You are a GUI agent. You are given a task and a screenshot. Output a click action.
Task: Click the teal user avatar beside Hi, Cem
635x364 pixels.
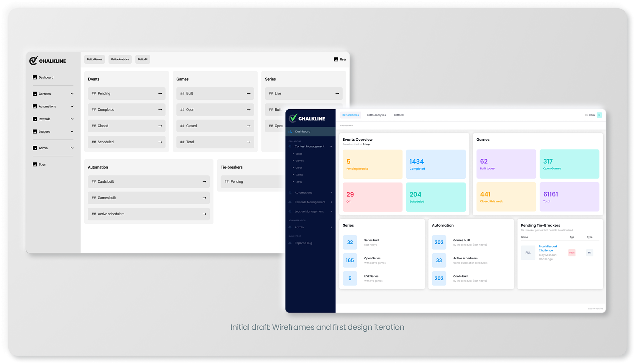pos(599,115)
